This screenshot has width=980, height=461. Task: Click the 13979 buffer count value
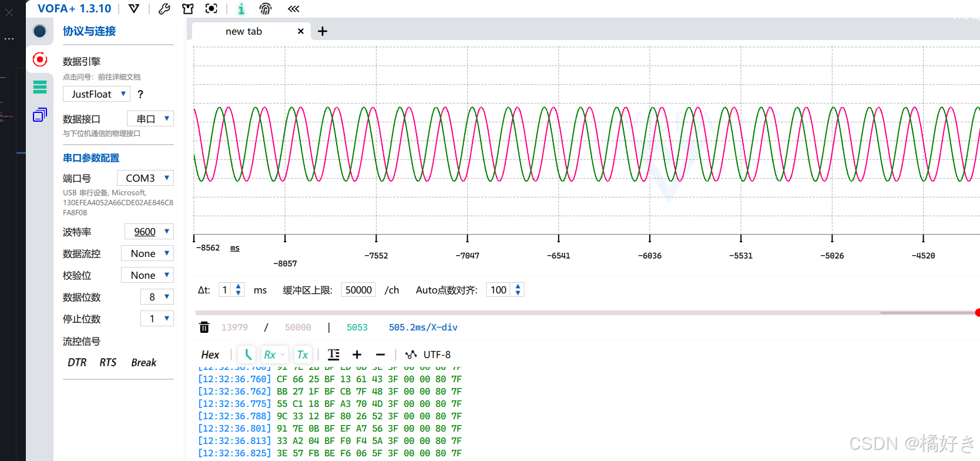click(x=234, y=327)
